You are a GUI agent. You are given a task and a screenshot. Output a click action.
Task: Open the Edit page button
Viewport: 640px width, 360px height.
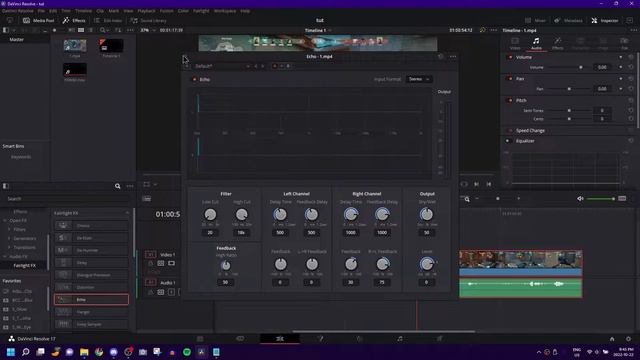[x=280, y=338]
